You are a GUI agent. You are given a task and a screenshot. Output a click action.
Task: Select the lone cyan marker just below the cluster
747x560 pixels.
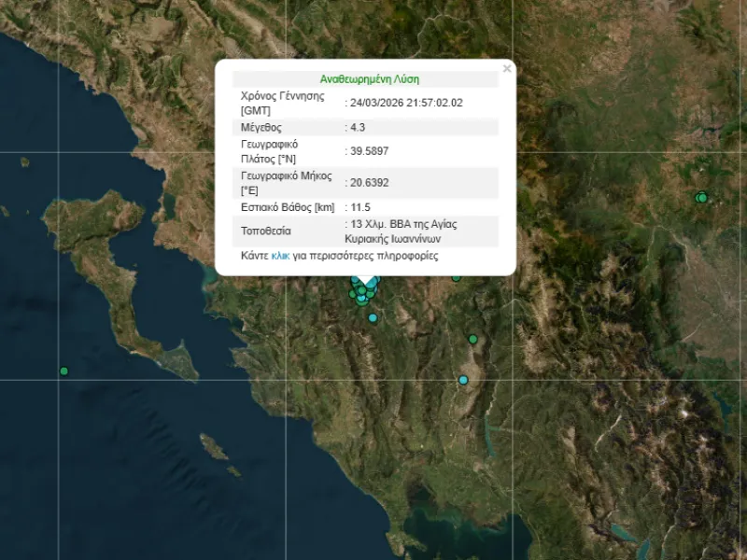tap(373, 318)
